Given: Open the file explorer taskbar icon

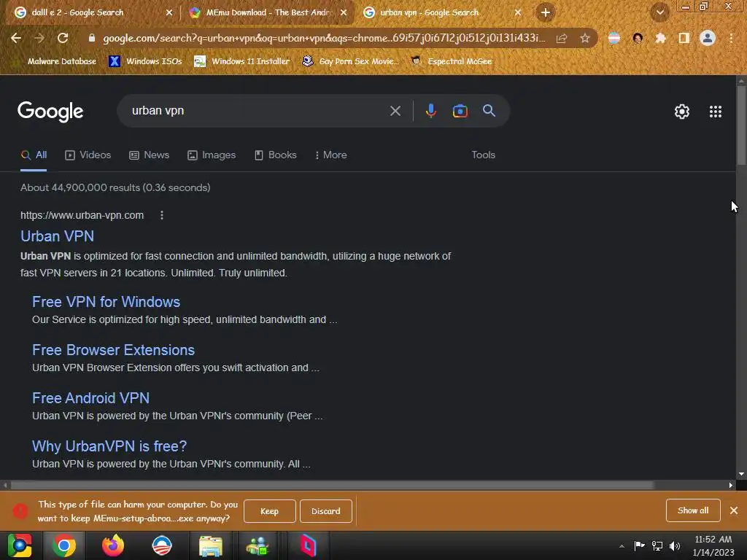Looking at the screenshot, I should tap(211, 545).
